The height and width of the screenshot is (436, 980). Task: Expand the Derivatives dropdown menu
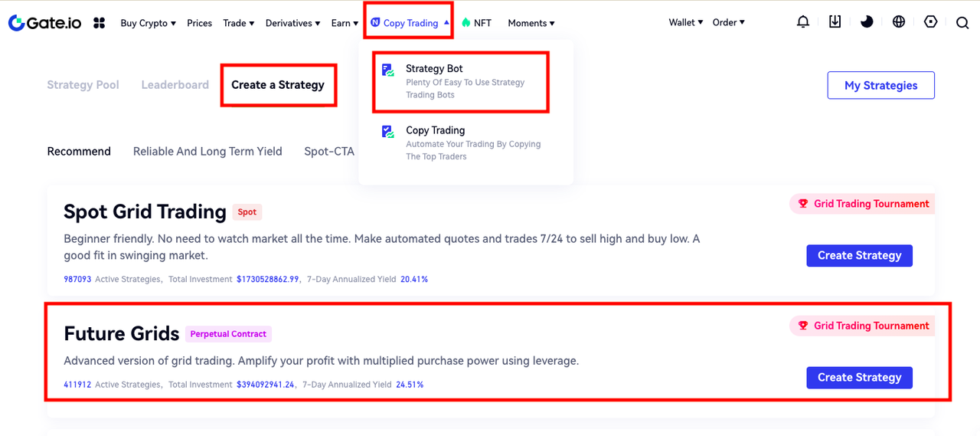292,23
